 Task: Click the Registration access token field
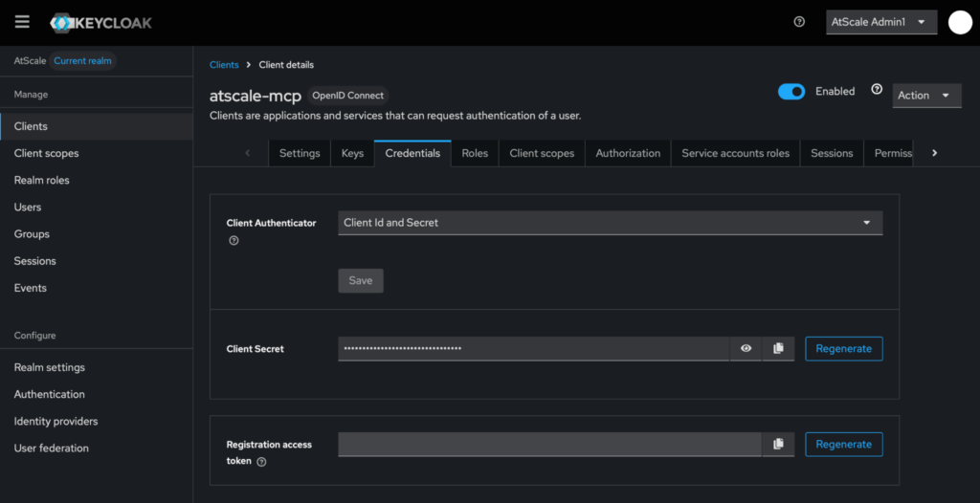click(x=550, y=445)
